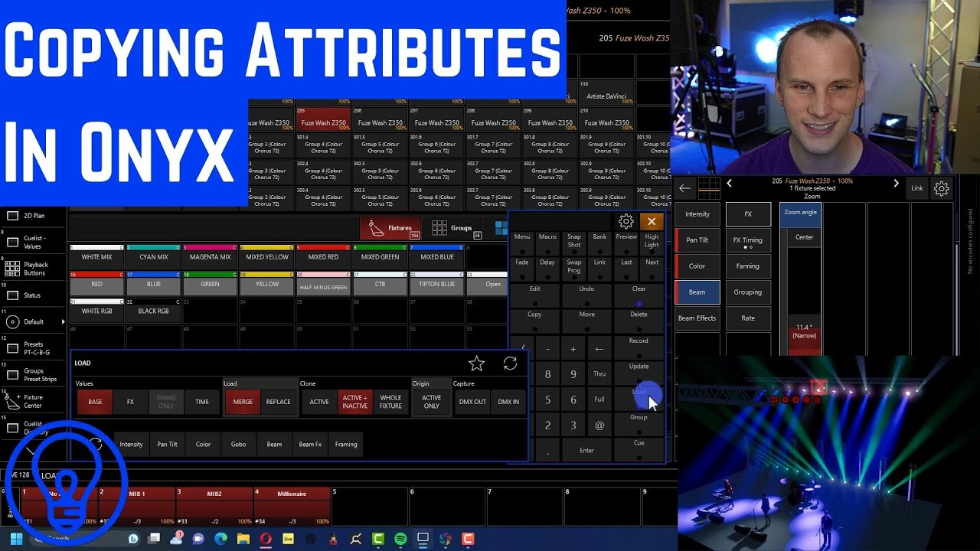Select next fixture arrow

(x=896, y=184)
